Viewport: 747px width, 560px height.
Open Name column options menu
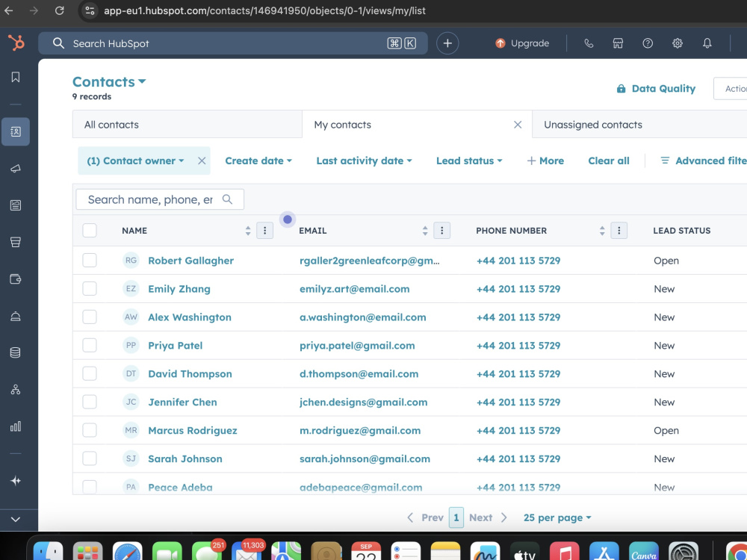265,231
